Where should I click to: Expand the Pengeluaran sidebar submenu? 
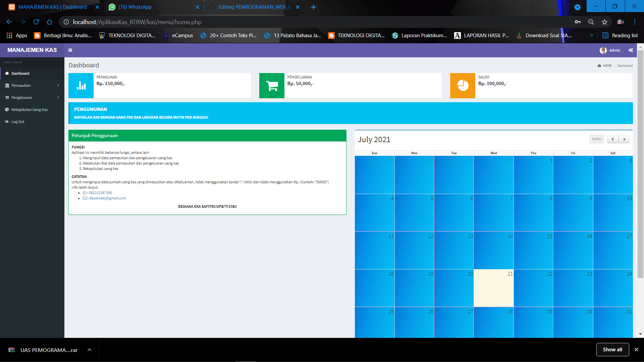click(32, 98)
